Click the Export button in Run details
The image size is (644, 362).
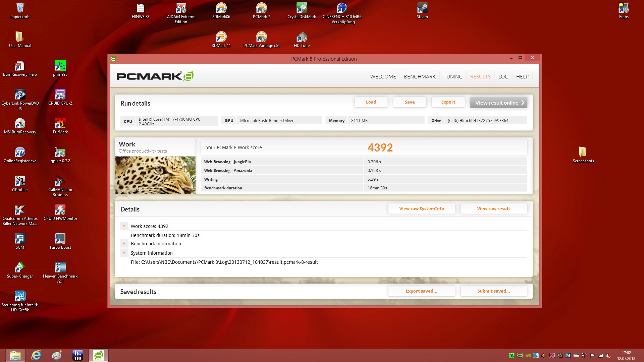pyautogui.click(x=448, y=102)
